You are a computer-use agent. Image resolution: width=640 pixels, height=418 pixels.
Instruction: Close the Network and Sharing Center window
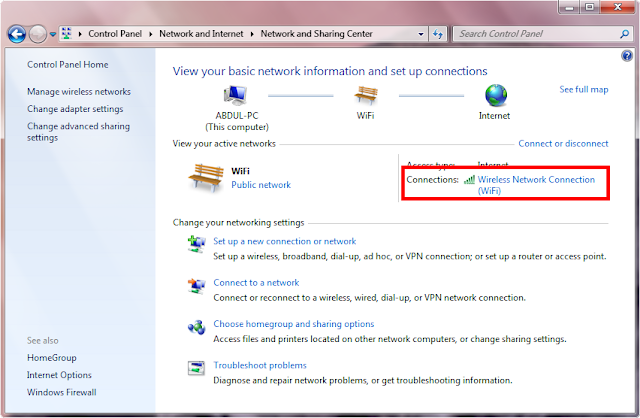(617, 7)
